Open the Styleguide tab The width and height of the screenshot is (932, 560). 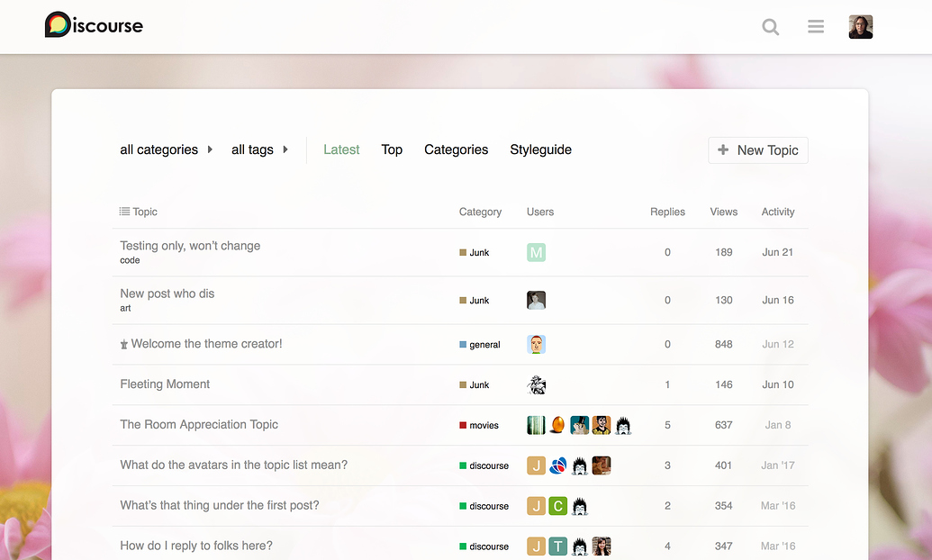(x=540, y=149)
